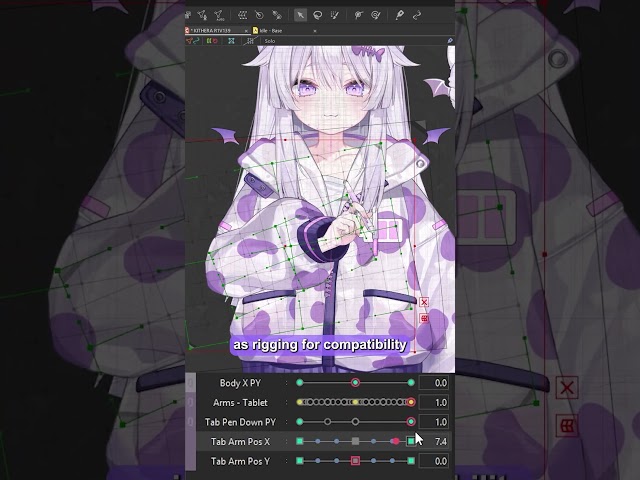
Task: Select the Tab Arm Pos Y parameter label
Action: point(240,461)
